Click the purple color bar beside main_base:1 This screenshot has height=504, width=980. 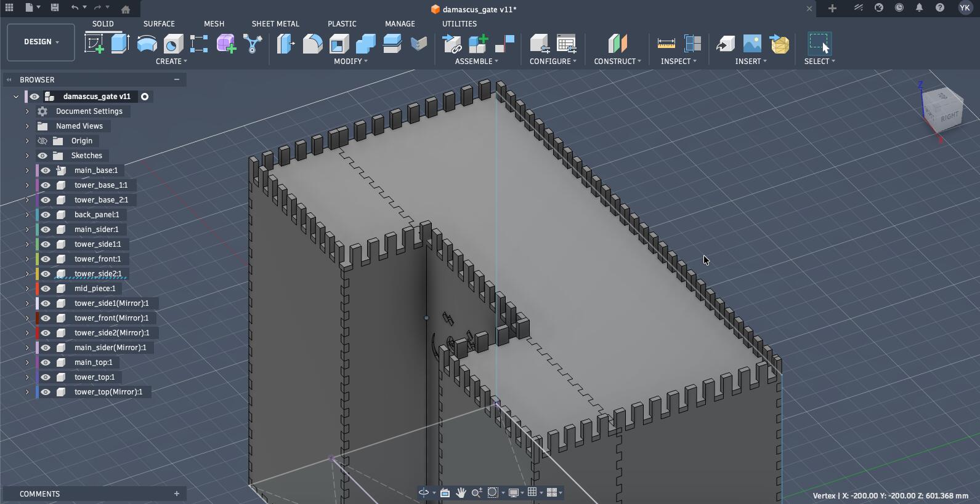click(38, 170)
